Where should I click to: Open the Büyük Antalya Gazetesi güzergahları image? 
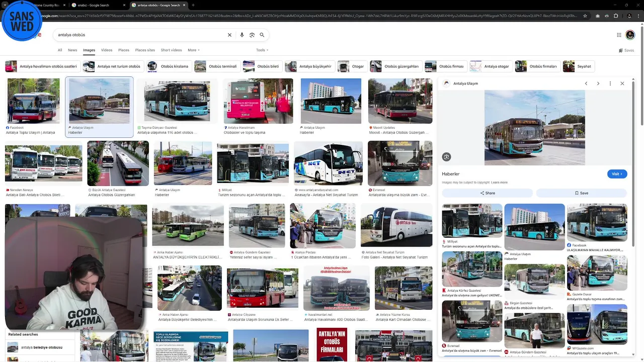tap(118, 163)
